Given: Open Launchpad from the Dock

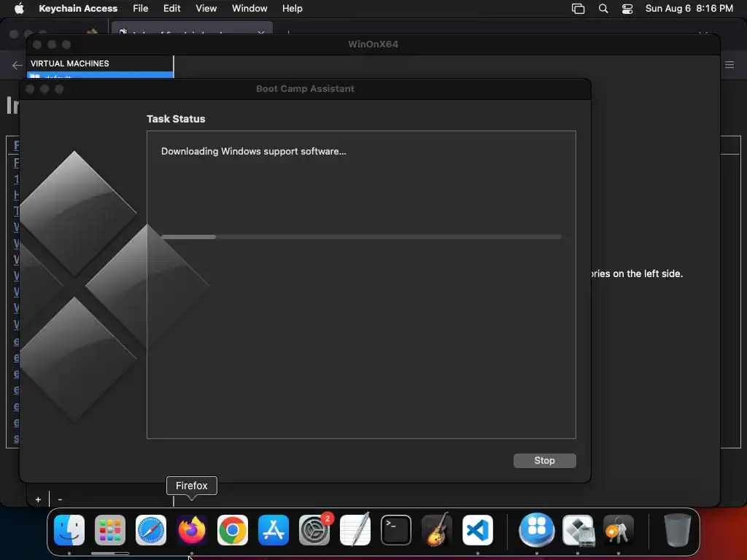Looking at the screenshot, I should pyautogui.click(x=110, y=529).
